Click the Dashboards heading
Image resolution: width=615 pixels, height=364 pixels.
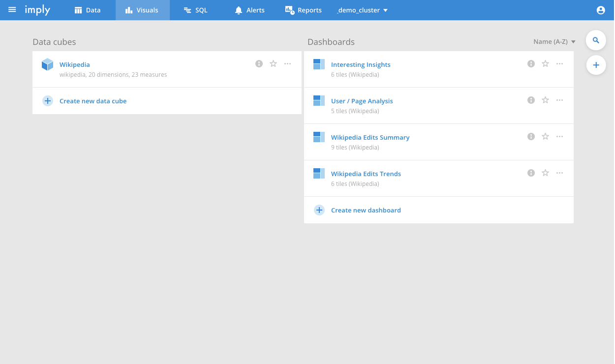[x=331, y=42]
